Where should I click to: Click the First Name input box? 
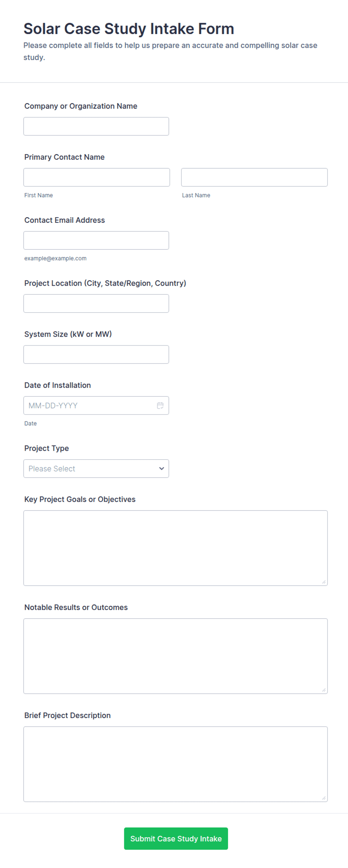pos(97,177)
